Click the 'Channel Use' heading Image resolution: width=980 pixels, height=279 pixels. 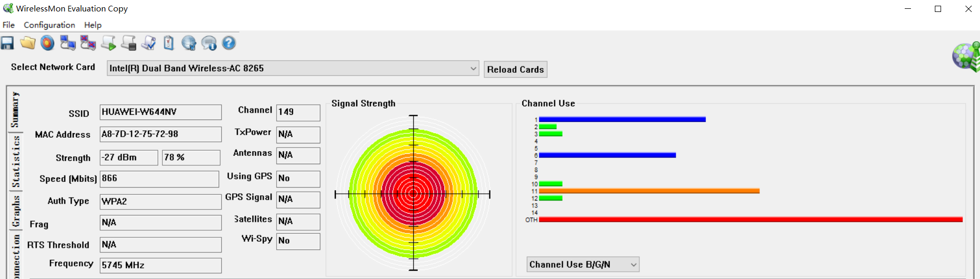548,103
